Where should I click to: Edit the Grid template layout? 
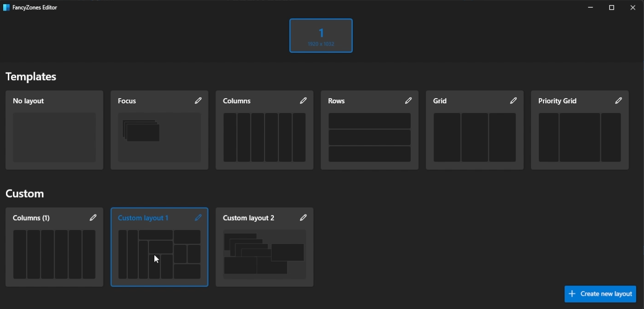[x=514, y=101]
